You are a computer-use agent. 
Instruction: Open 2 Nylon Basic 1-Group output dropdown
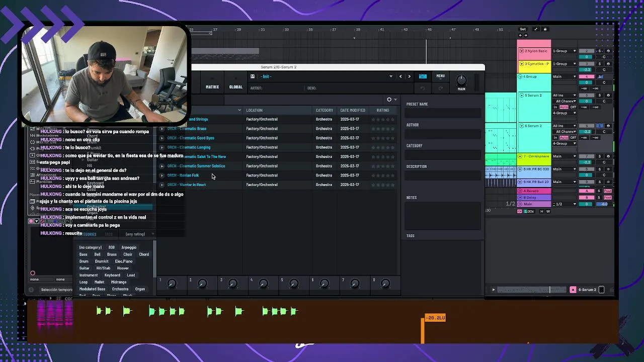pyautogui.click(x=565, y=51)
